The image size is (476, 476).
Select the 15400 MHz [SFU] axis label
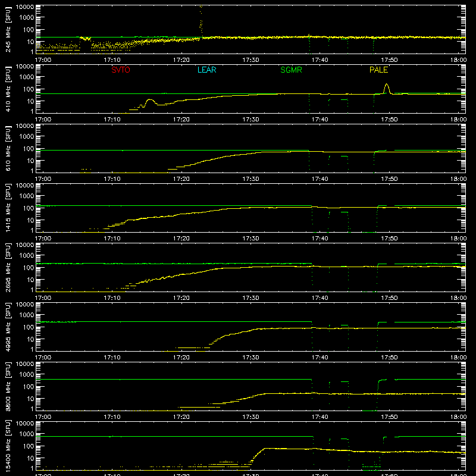click(8, 446)
